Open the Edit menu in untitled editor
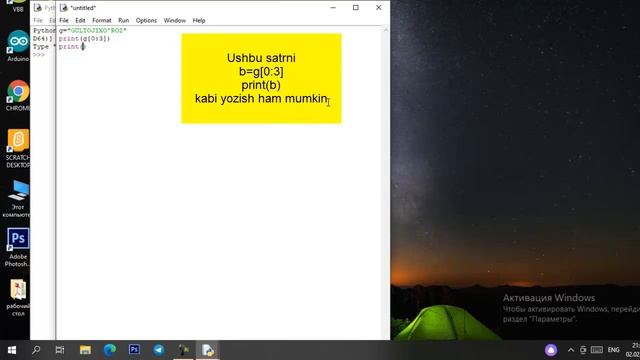The height and width of the screenshot is (360, 640). (80, 20)
